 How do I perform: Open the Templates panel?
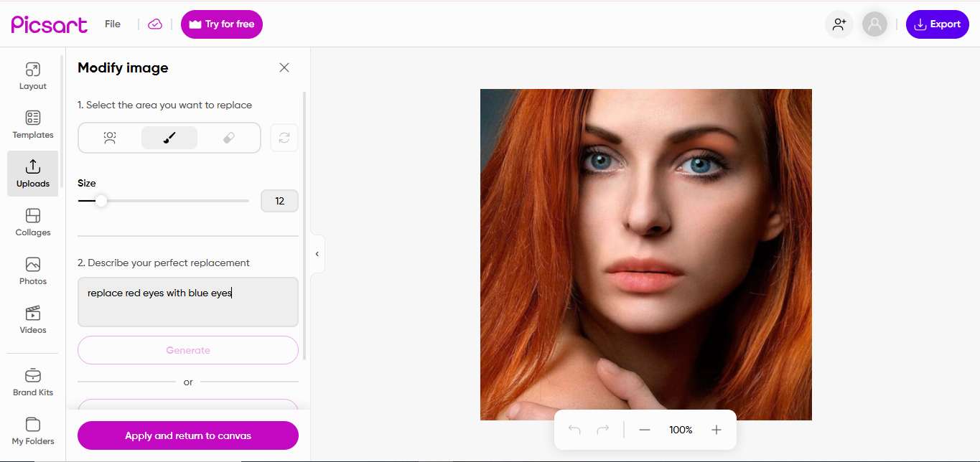click(32, 123)
